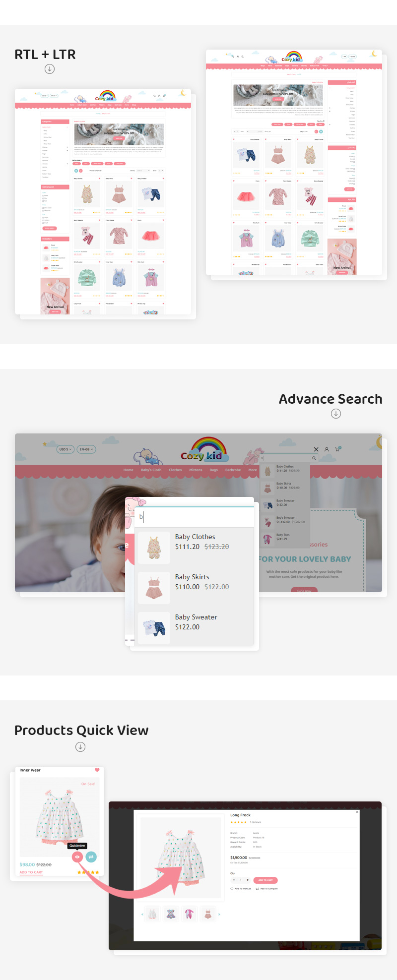Select Baby Skirts in enlarged search results
This screenshot has width=397, height=980.
point(192,577)
